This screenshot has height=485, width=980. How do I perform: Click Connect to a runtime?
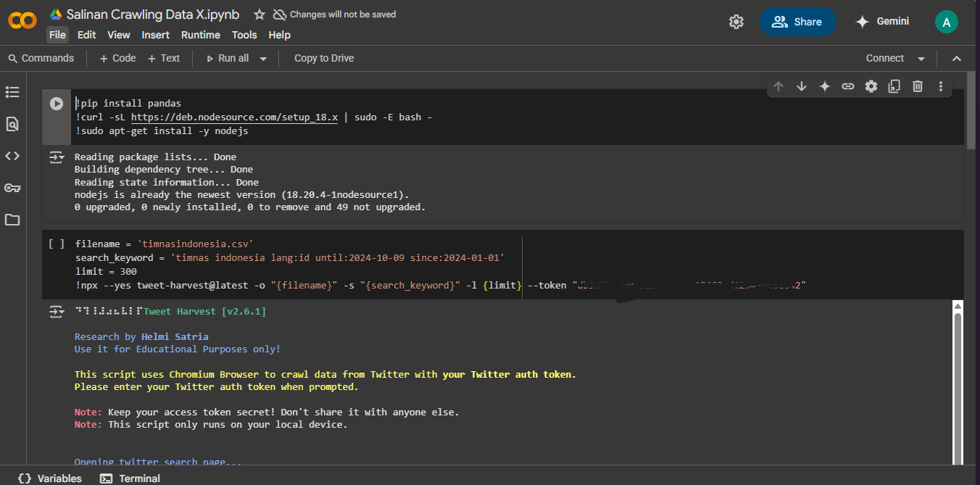(x=884, y=58)
